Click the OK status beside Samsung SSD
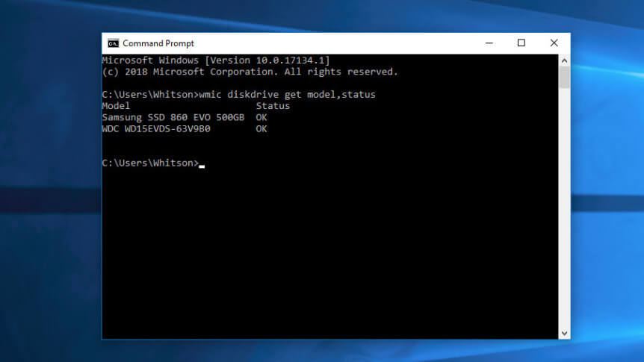Image resolution: width=644 pixels, height=362 pixels. pos(261,117)
